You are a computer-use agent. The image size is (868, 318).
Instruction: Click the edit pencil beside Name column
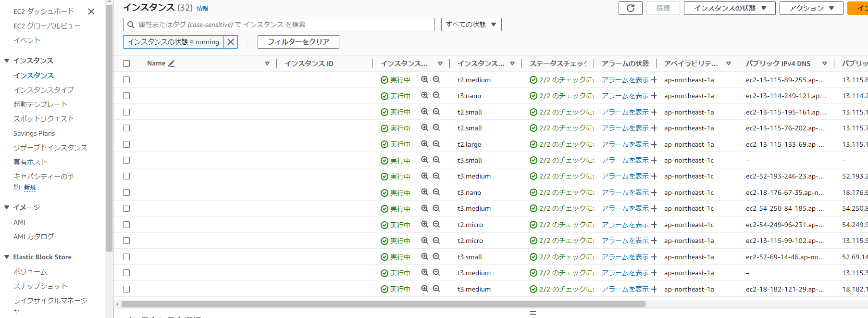click(172, 64)
